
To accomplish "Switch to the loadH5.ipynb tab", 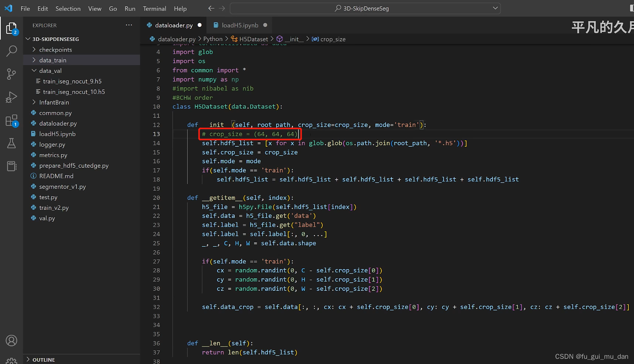I will 240,25.
